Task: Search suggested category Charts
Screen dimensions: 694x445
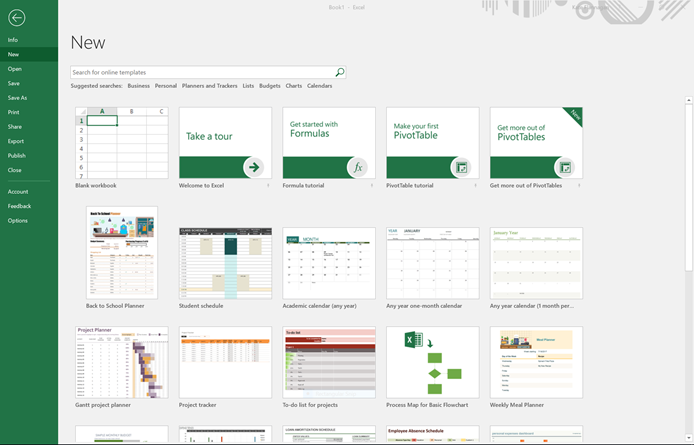Action: tap(294, 86)
